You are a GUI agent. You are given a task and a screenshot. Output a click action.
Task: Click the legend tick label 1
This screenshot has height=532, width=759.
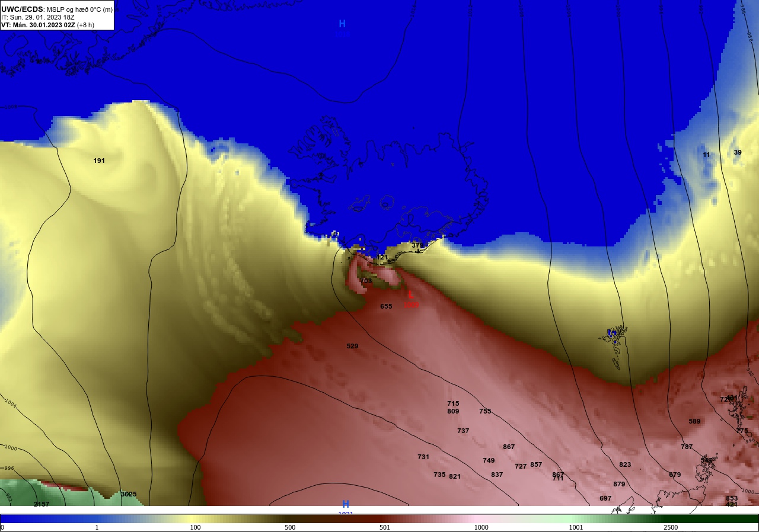coord(97,527)
